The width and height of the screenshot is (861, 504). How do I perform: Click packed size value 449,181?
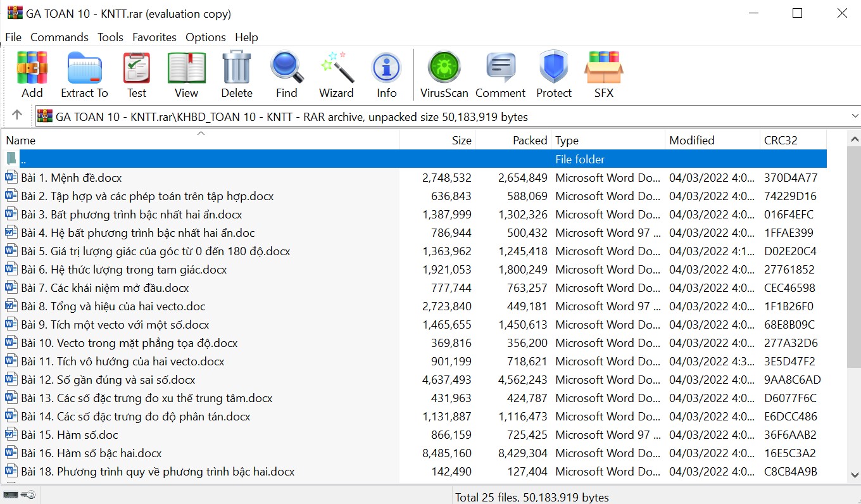[x=527, y=306]
